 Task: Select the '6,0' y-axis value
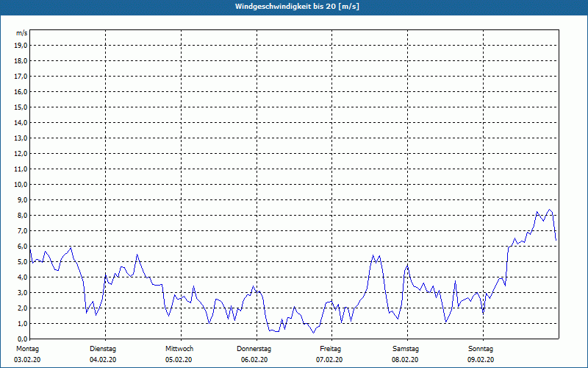coord(22,246)
